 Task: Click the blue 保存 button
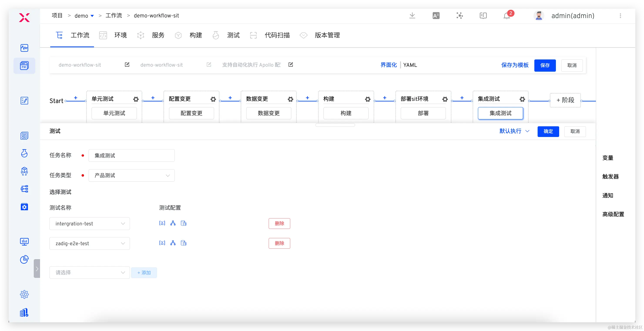pos(545,65)
